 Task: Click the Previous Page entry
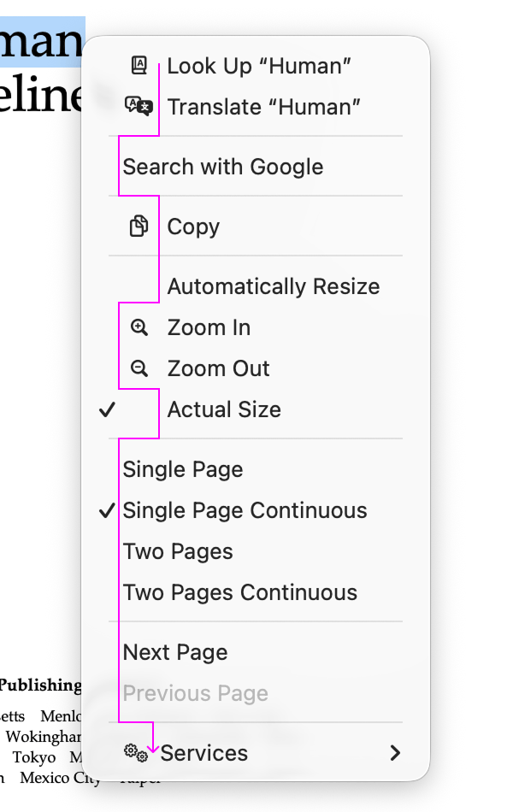tap(196, 693)
